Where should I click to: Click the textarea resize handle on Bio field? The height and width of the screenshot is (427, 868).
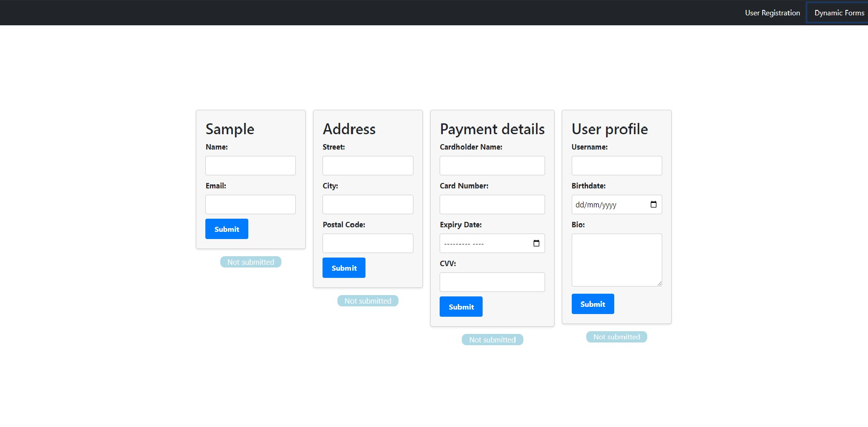coord(659,284)
